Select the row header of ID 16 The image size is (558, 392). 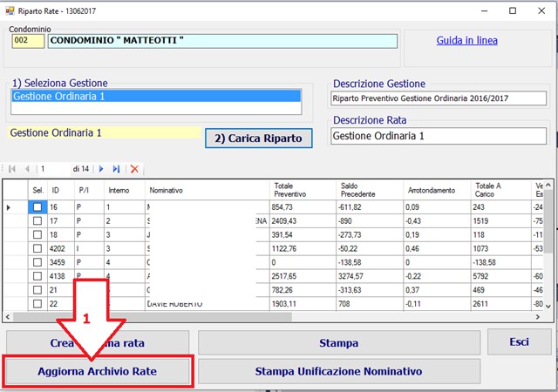pos(16,207)
